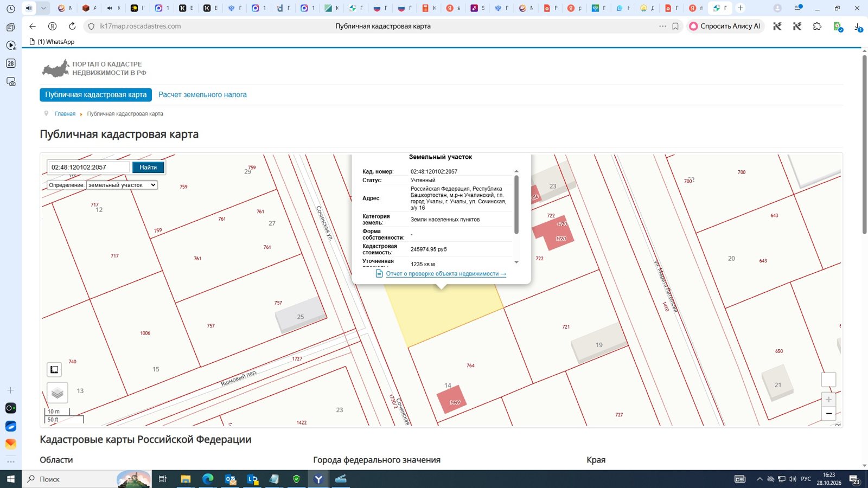
Task: Click the portal logo 'Портал о кадастре недвижимости'
Action: coord(94,68)
